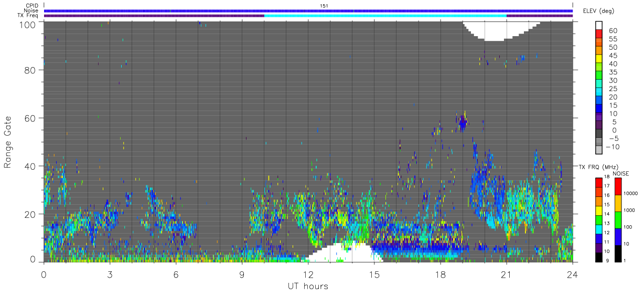Image resolution: width=644 pixels, height=297 pixels.
Task: Click the 10000 value on NOISE legend
Action: coord(631,193)
